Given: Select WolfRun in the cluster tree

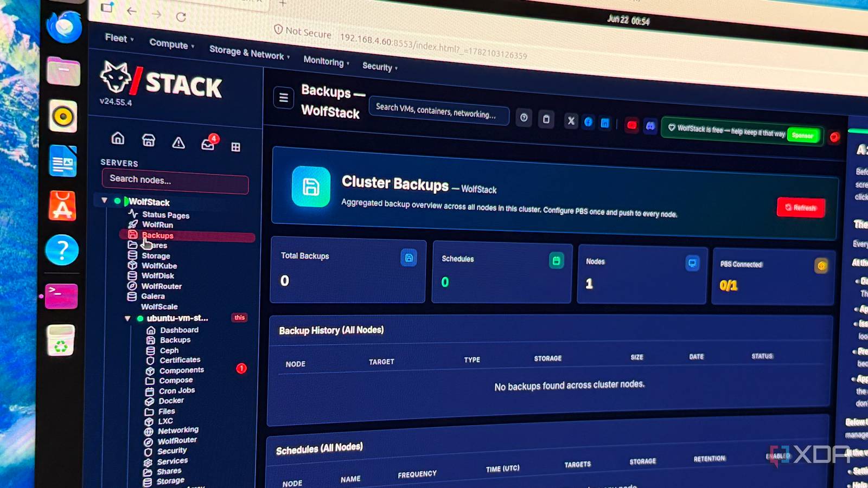Looking at the screenshot, I should [157, 224].
